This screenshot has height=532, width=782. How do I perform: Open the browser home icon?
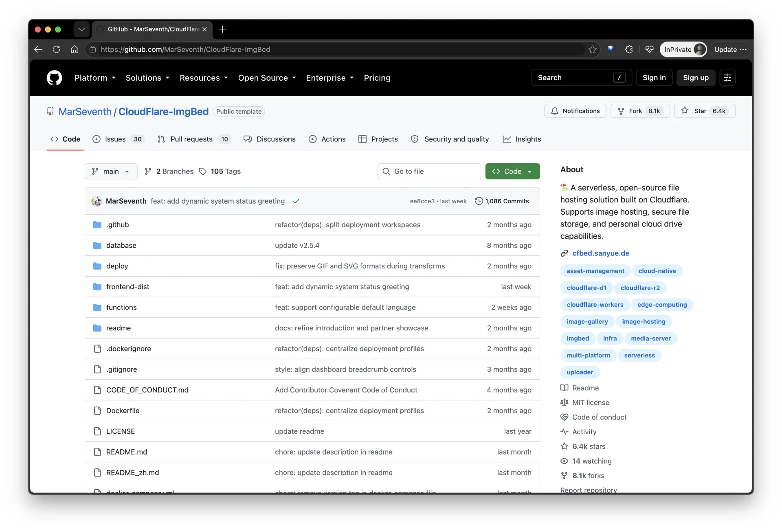[x=75, y=49]
